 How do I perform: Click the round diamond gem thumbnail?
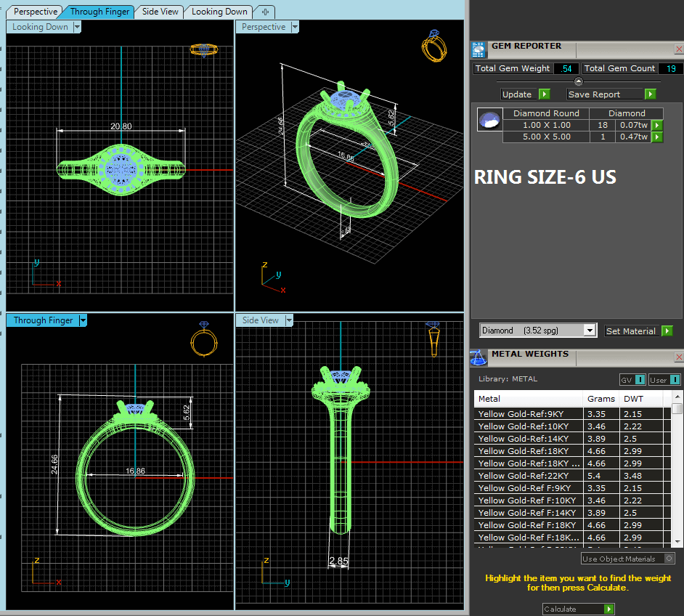click(490, 119)
